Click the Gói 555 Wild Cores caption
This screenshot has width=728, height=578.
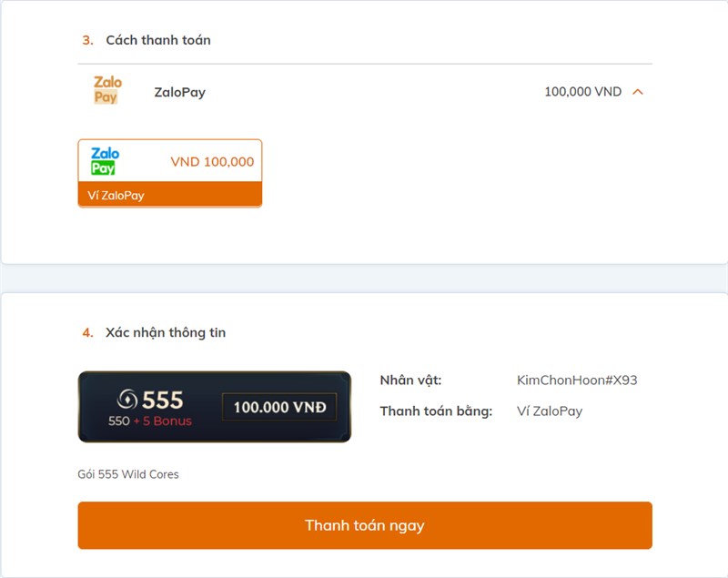click(128, 474)
